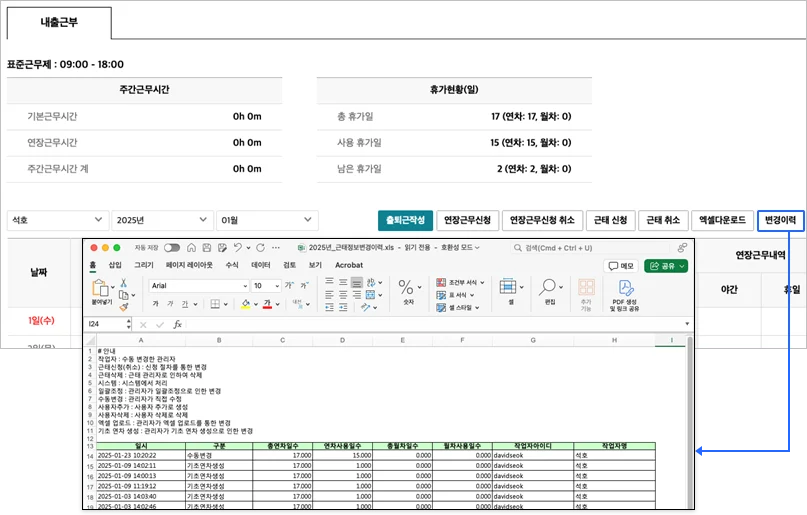Click the PDF 생성 및 링크 공유 icon
Viewport: 807px width, 515px height.
coord(626,290)
